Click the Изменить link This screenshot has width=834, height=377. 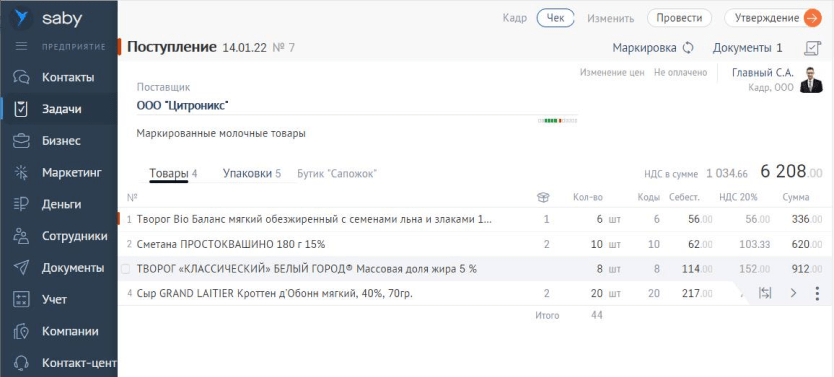click(x=611, y=19)
